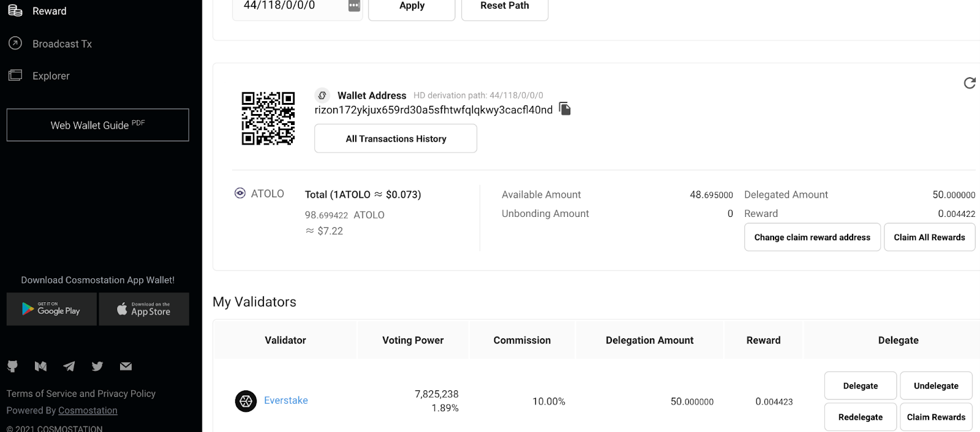The height and width of the screenshot is (432, 980).
Task: Click the Everstake validator logo
Action: [x=246, y=401]
